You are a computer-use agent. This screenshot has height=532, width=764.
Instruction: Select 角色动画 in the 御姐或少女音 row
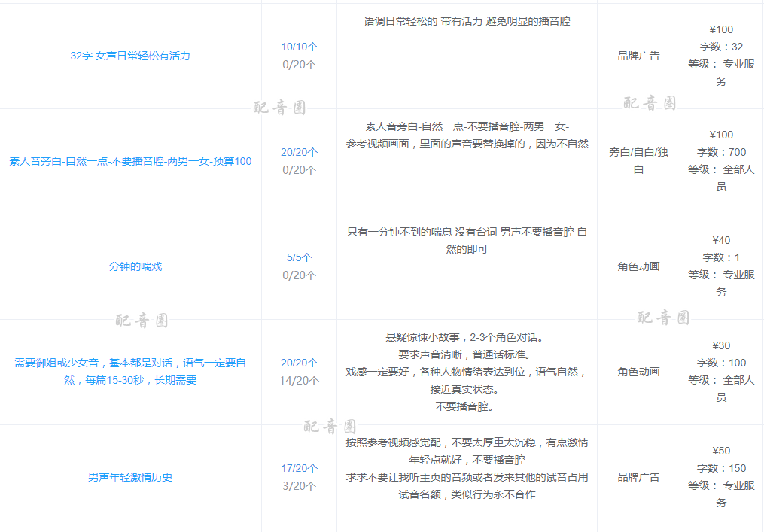(638, 372)
